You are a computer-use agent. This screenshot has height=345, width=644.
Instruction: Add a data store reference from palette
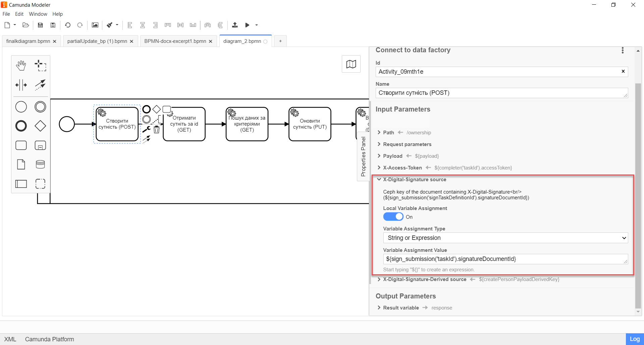tap(40, 164)
